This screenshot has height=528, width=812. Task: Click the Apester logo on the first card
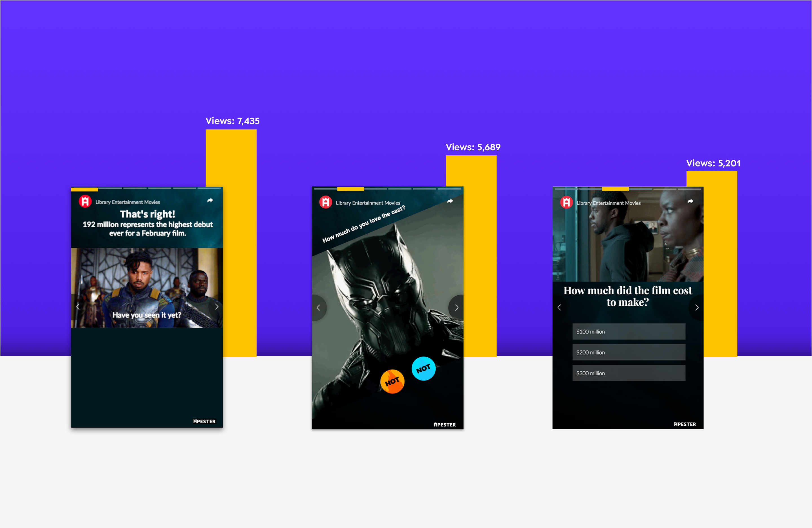coord(86,202)
